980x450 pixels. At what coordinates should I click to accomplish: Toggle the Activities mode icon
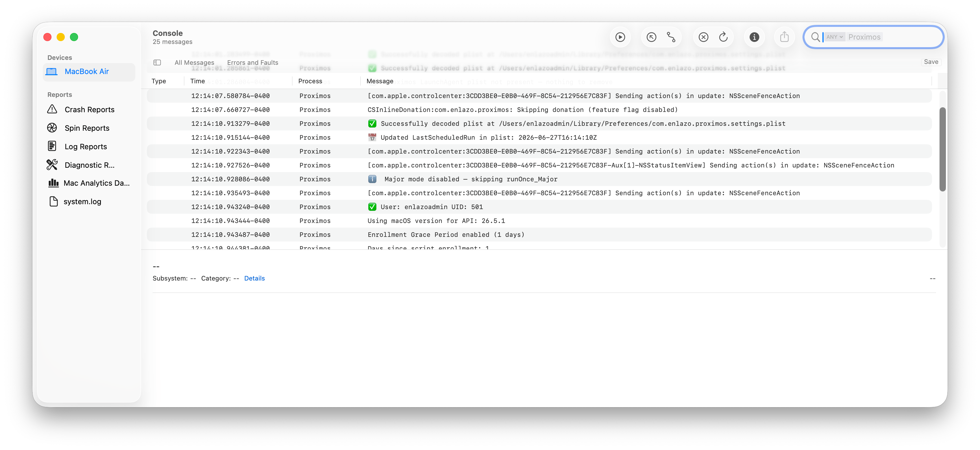[671, 37]
